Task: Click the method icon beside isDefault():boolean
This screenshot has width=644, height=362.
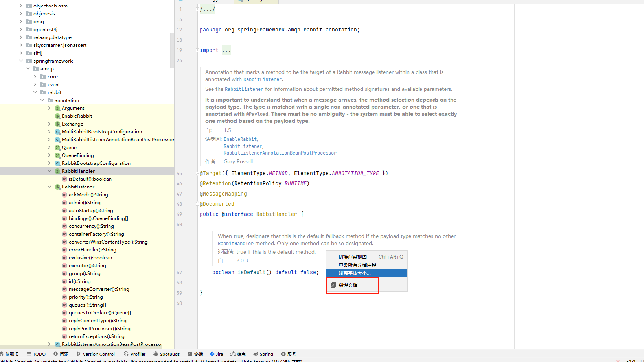Action: pyautogui.click(x=64, y=179)
